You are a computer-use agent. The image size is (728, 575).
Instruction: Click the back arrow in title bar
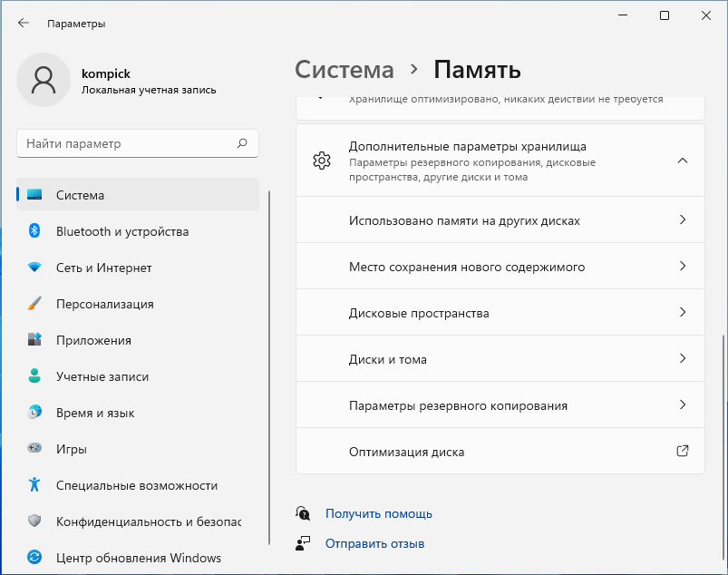[x=24, y=24]
